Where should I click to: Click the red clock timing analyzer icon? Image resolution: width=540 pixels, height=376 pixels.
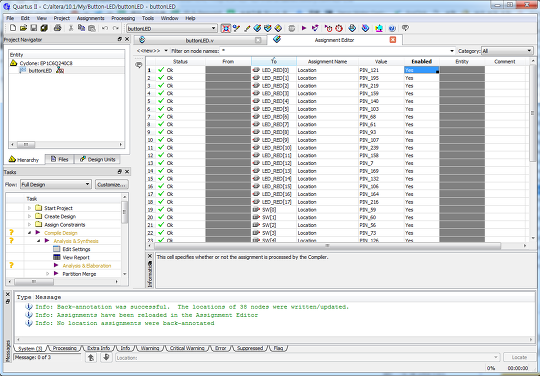339,28
